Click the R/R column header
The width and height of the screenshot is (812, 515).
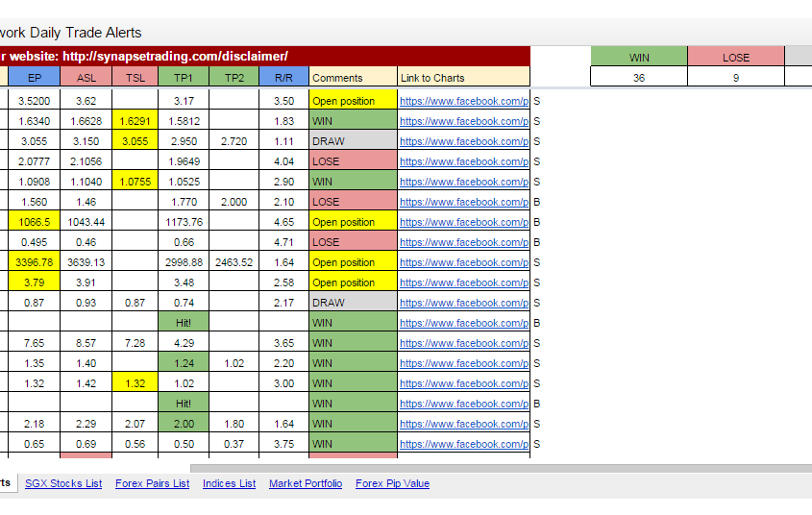(x=283, y=78)
